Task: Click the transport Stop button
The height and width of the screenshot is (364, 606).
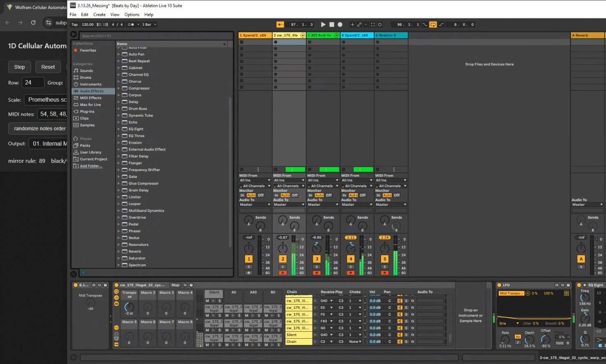Action: pos(332,25)
